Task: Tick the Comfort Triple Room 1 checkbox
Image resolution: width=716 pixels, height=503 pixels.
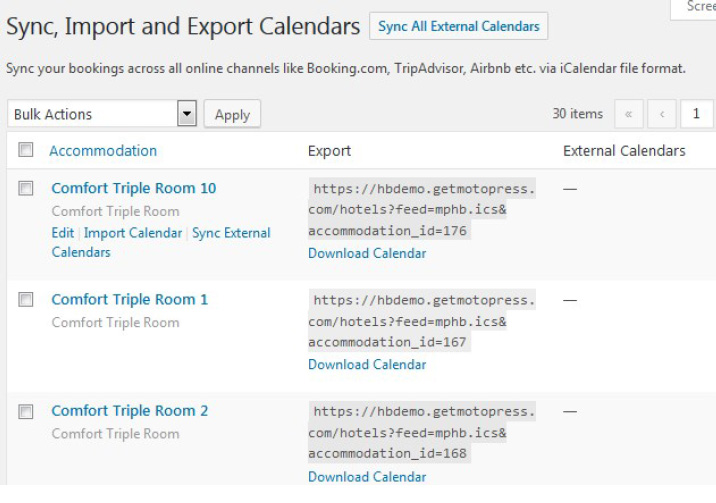Action: [26, 299]
